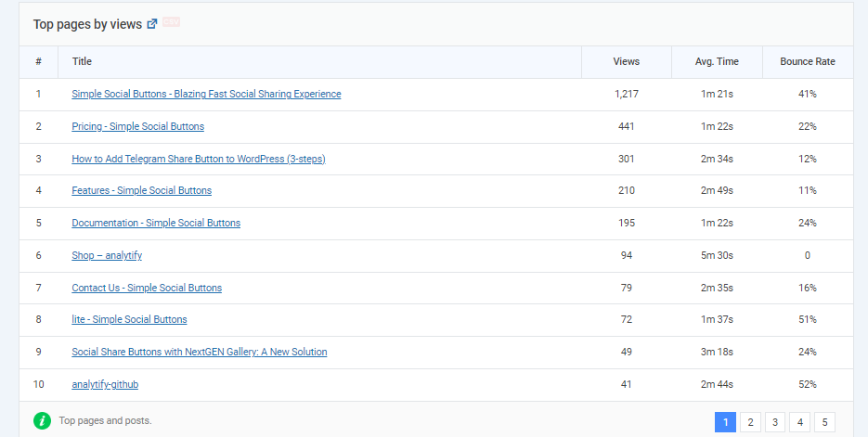Viewport: 868px width, 437px height.
Task: Click the green info icon in footer
Action: pyautogui.click(x=42, y=421)
